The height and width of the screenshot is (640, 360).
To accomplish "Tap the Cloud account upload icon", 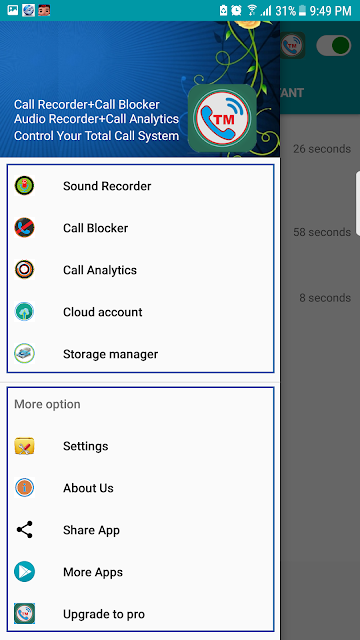I will (24, 312).
